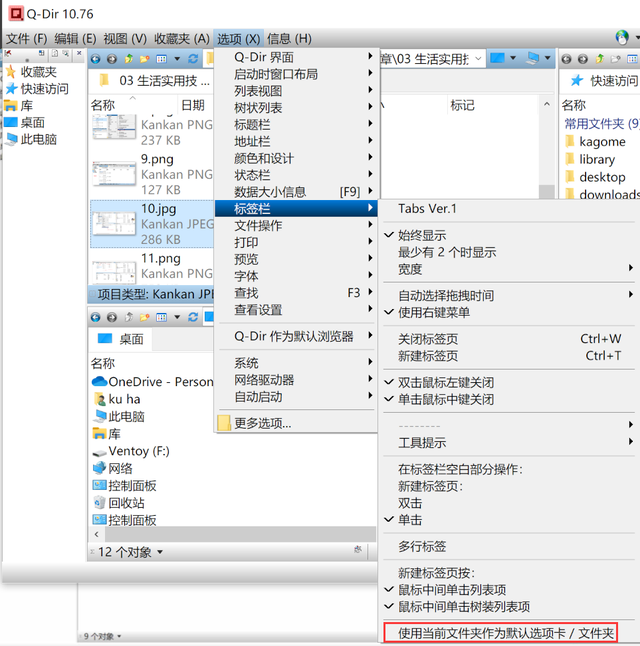This screenshot has height=646, width=640.
Task: Go up one folder in right pane
Action: click(x=600, y=59)
